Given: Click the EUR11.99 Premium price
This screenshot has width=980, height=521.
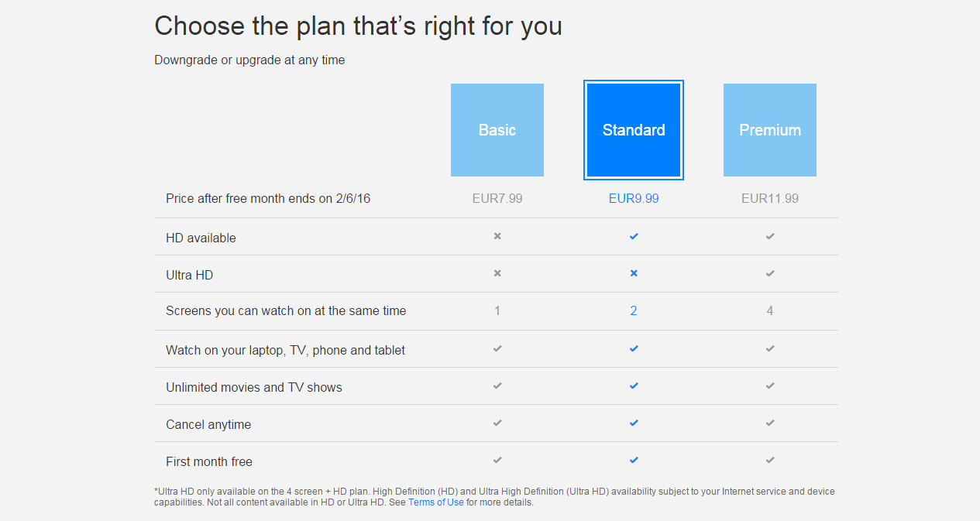Looking at the screenshot, I should (770, 198).
